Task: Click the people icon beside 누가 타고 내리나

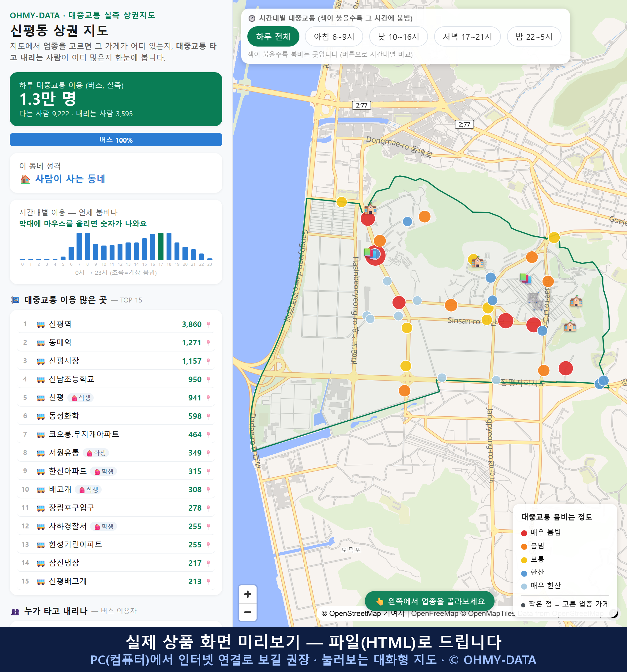Action: 15,611
